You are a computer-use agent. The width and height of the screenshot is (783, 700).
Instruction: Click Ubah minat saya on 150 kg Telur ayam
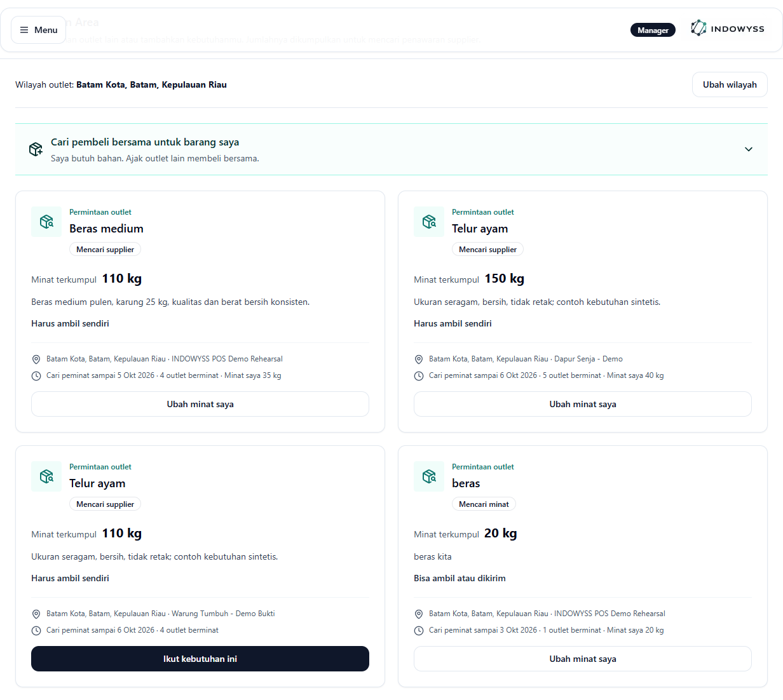583,404
